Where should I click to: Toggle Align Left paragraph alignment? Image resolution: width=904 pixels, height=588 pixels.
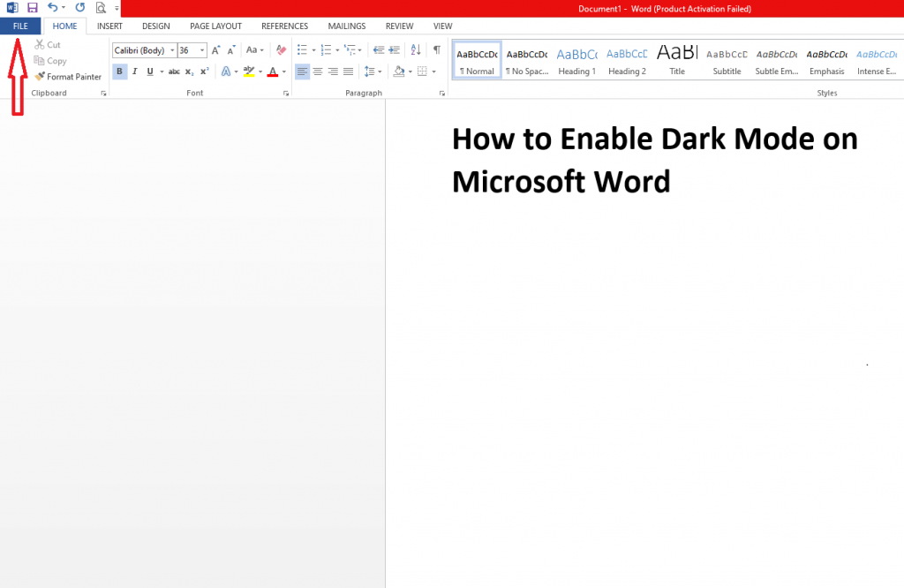pyautogui.click(x=302, y=72)
